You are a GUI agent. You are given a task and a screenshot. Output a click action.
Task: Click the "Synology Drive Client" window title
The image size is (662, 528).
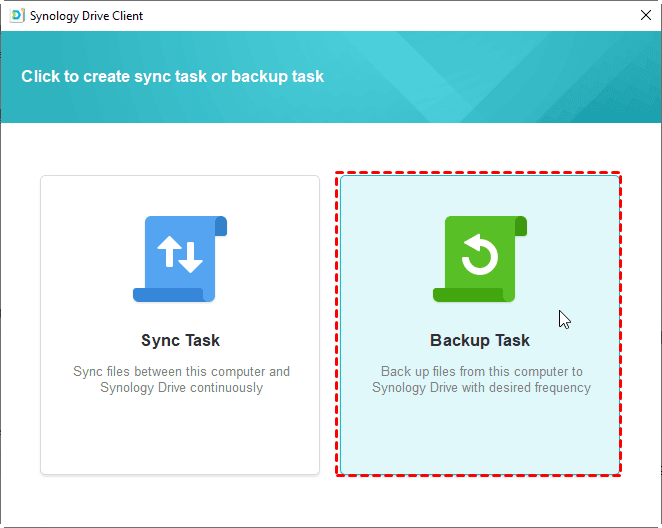pos(87,15)
